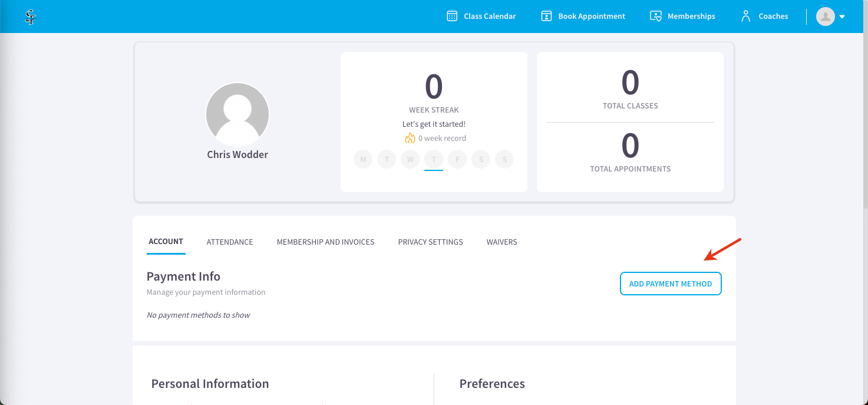Click the Chris Wodder name text
Screen dimensions: 868x405
237,154
